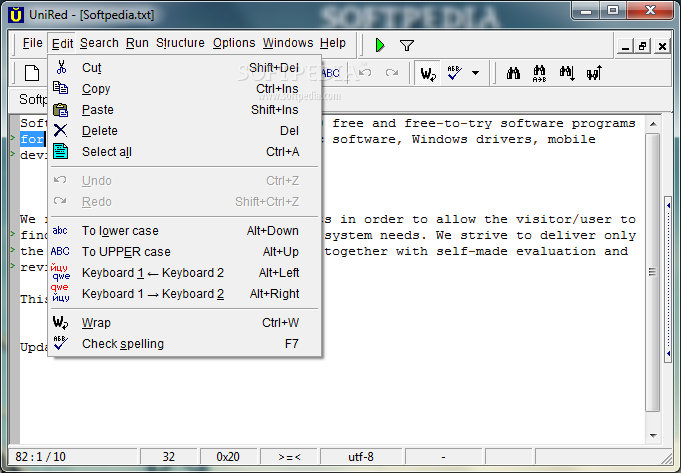Choose Paste from Edit menu
The image size is (681, 473).
click(x=185, y=110)
